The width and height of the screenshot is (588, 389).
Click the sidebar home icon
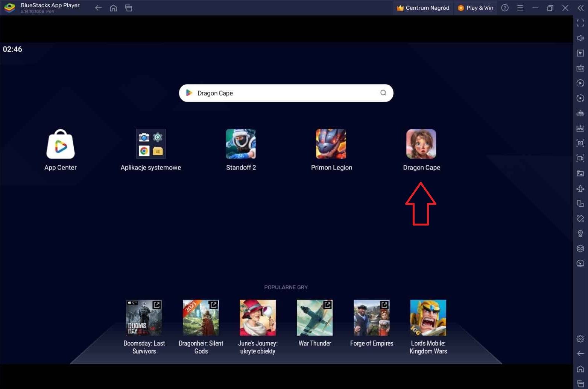[580, 369]
